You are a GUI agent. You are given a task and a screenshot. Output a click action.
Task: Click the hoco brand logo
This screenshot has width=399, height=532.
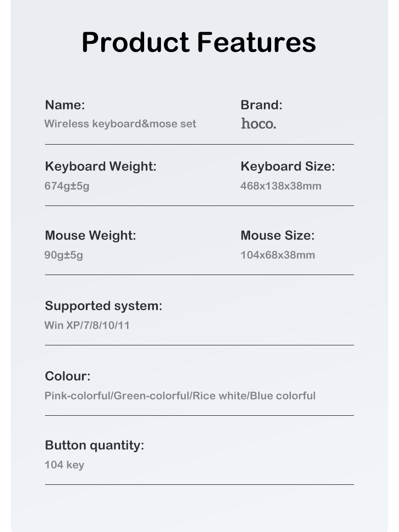click(x=258, y=124)
